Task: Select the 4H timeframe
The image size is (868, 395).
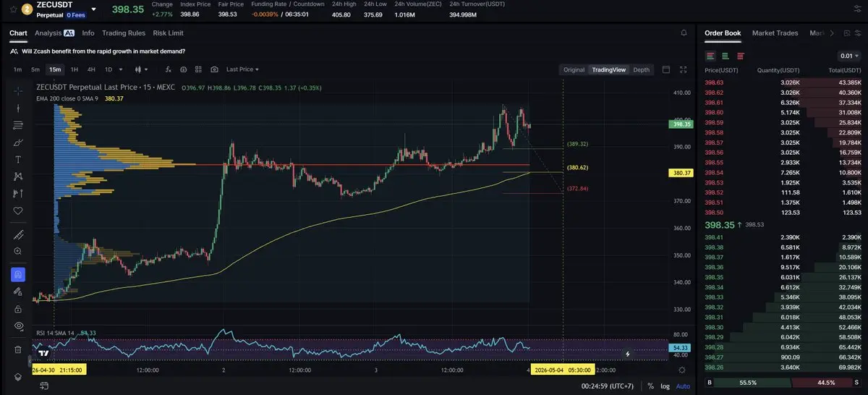Action: (91, 69)
